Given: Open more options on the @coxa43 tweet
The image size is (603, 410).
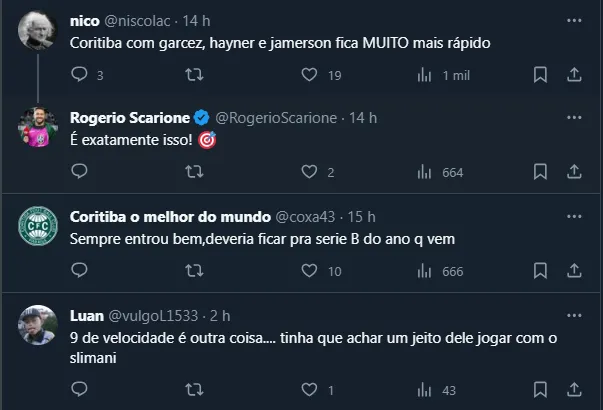Looking at the screenshot, I should tap(574, 217).
